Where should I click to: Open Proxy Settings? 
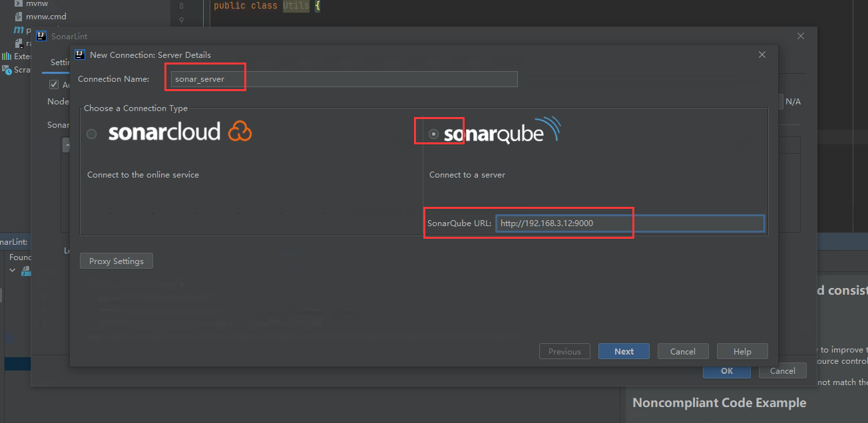116,261
